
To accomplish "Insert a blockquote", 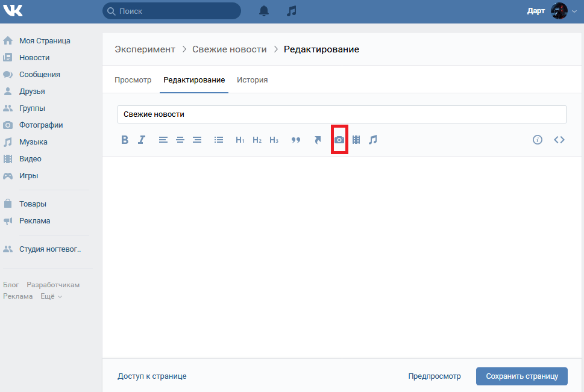I will (296, 140).
